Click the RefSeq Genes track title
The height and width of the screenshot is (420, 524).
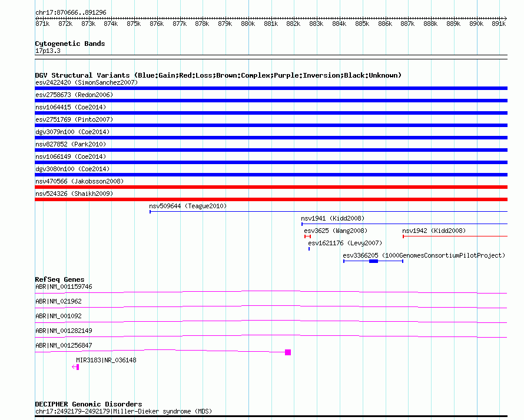(59, 279)
